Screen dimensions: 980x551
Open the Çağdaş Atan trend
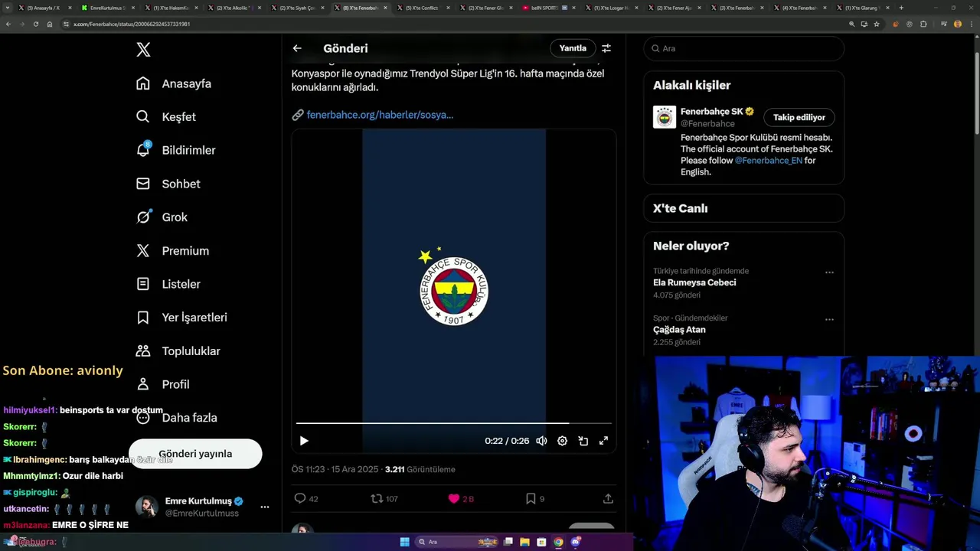679,330
